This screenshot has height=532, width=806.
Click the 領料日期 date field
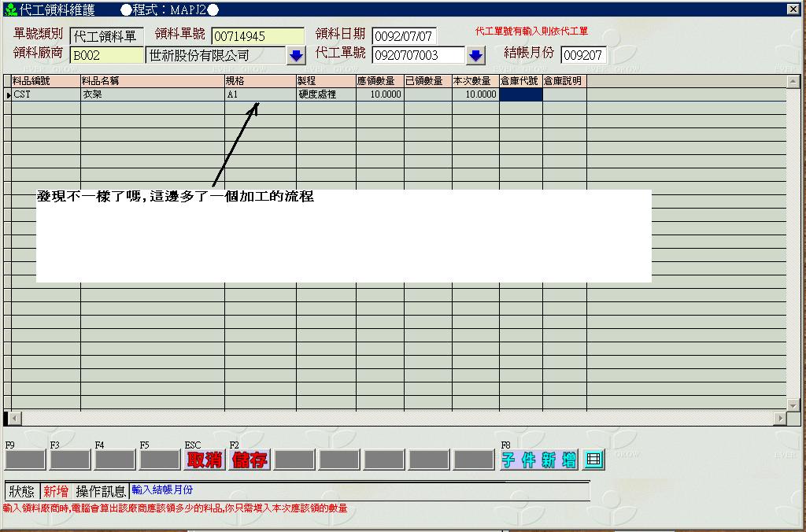click(404, 36)
